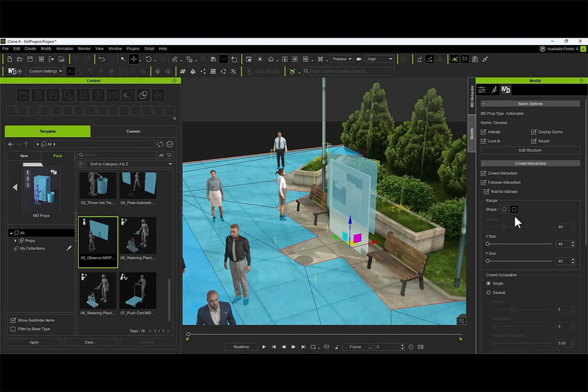Screen dimensions: 588x392
Task: Select the Several crowd occupation option
Action: click(x=488, y=293)
